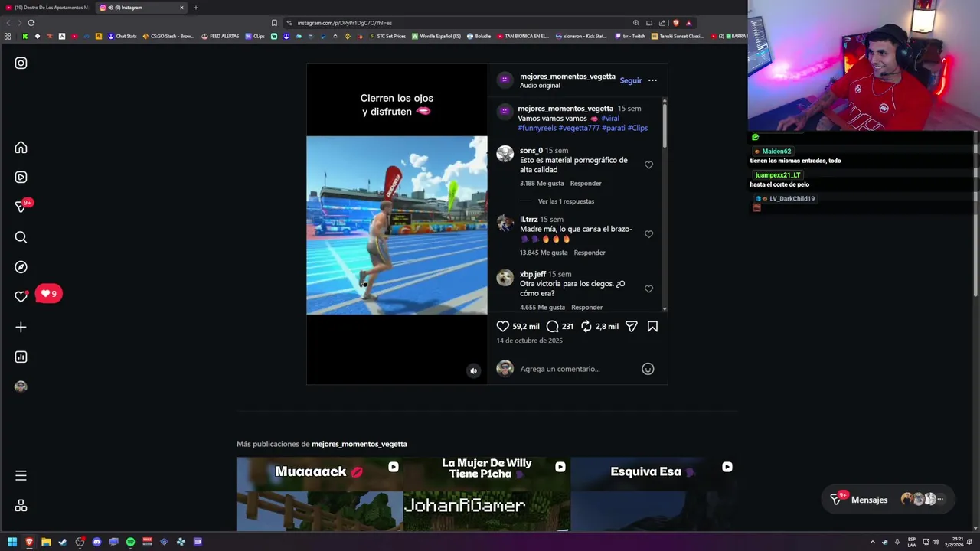The height and width of the screenshot is (551, 980).
Task: Reply to the ll.trrz comment
Action: click(x=590, y=253)
